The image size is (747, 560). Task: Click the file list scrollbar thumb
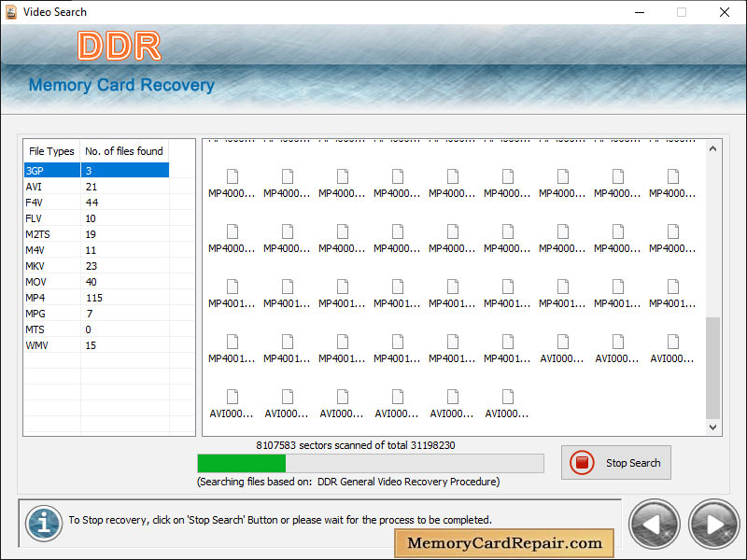[x=712, y=367]
